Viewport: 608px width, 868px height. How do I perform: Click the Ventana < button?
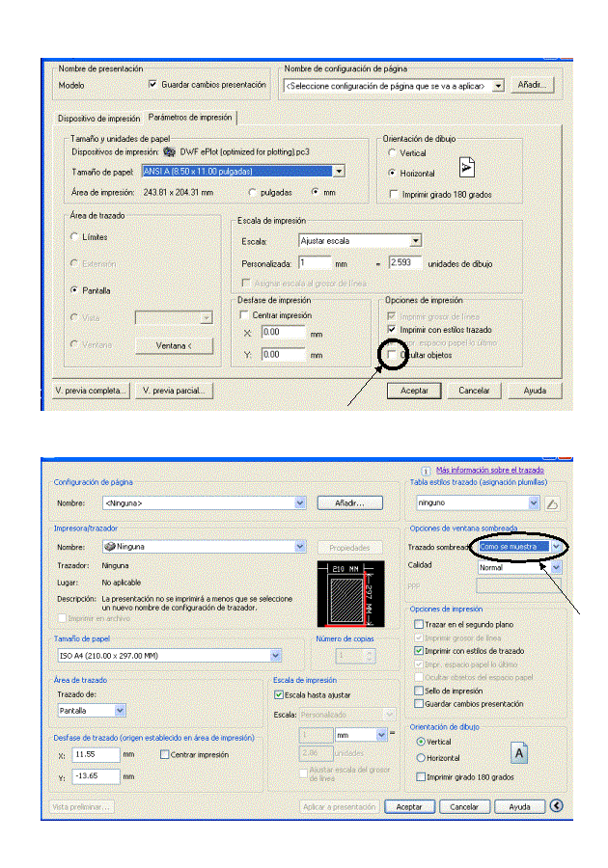(174, 345)
